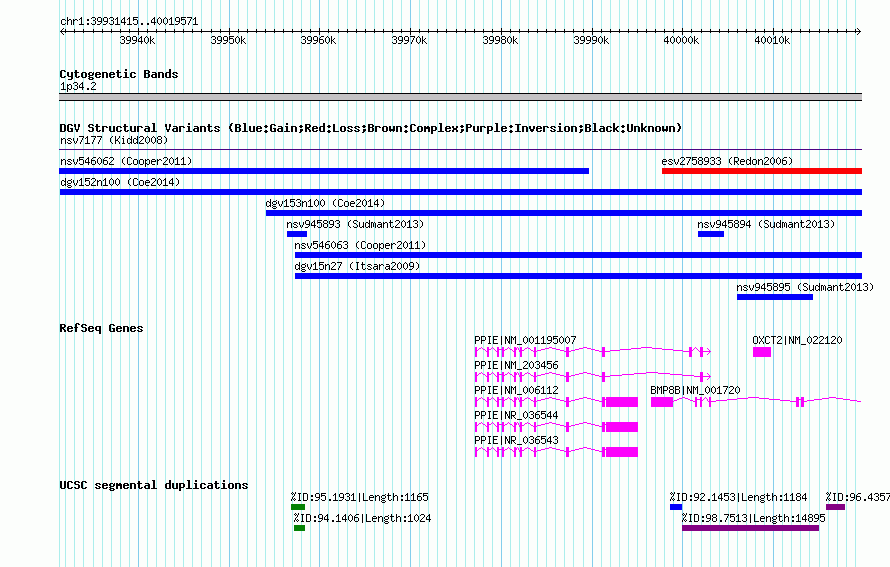
Task: Click the BMP8B|NM_001720 label text
Action: [x=695, y=390]
